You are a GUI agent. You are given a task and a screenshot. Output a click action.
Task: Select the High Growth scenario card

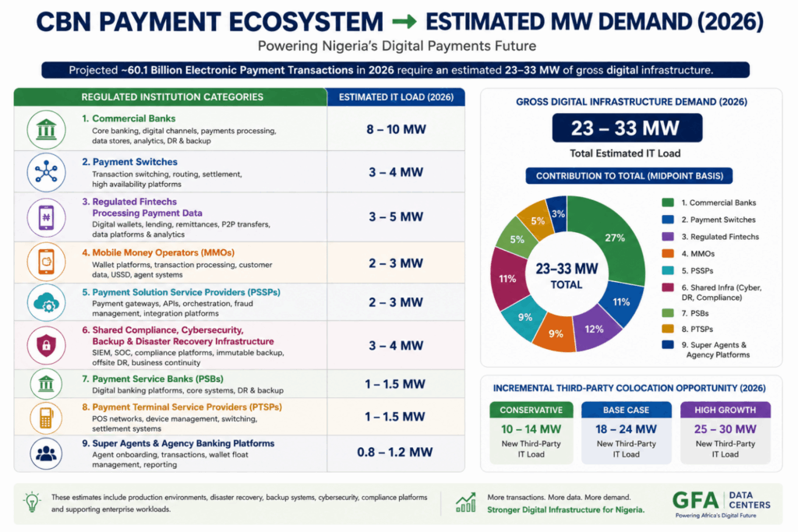(x=726, y=433)
